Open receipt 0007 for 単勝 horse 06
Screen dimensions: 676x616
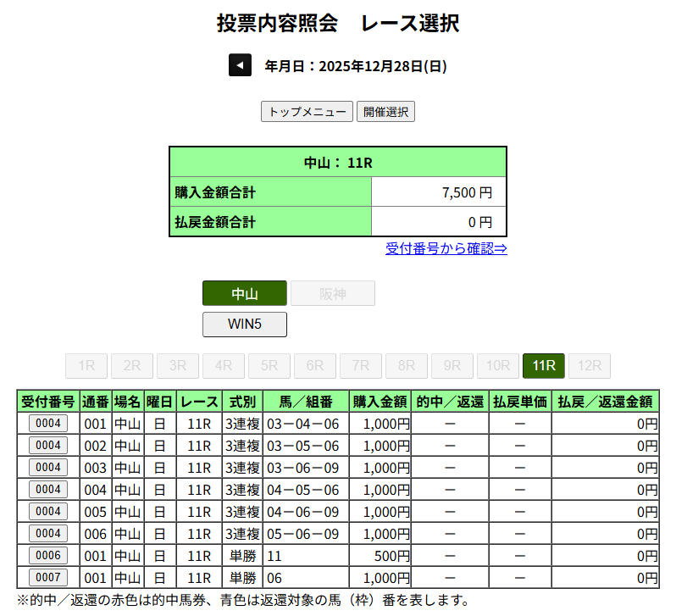pos(48,577)
